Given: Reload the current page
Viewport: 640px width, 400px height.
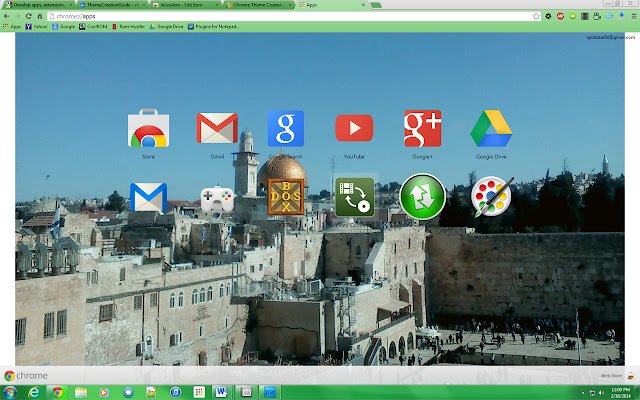Looking at the screenshot, I should [29, 16].
